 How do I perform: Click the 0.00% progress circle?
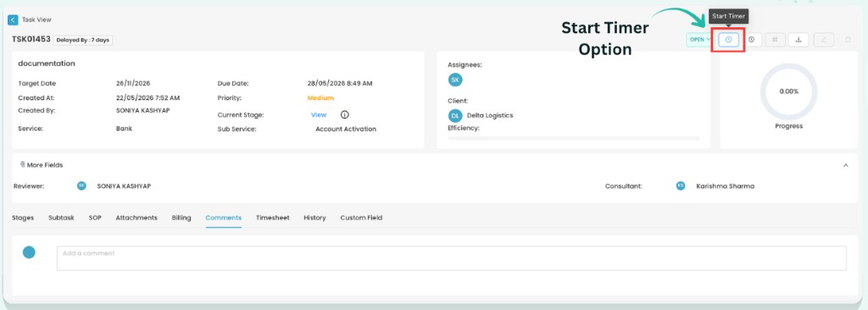pyautogui.click(x=788, y=91)
